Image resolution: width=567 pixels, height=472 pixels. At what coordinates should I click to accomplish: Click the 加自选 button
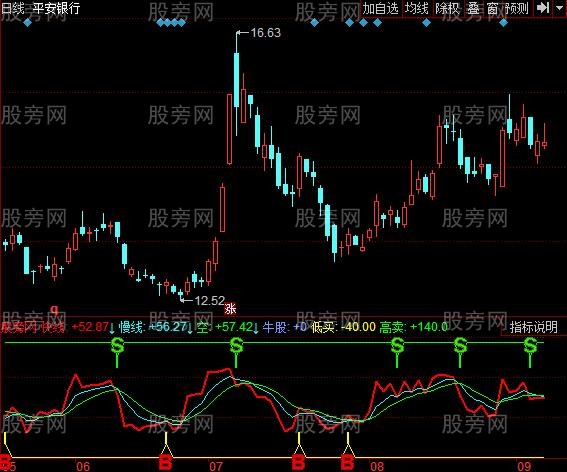[x=381, y=8]
